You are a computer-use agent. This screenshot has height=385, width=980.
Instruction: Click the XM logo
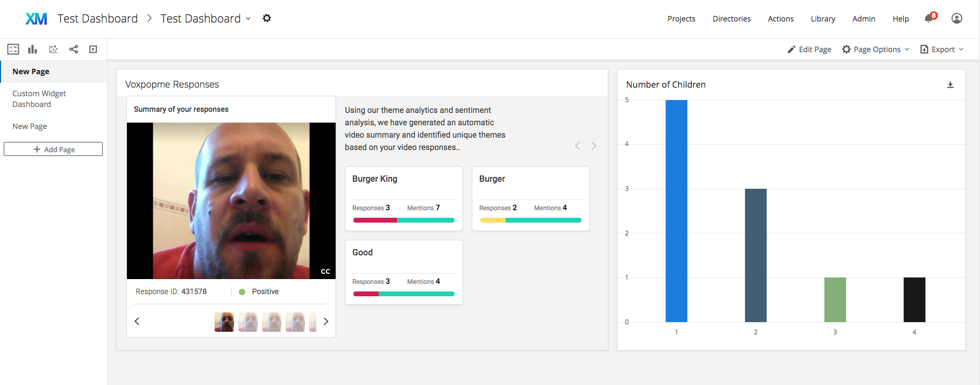pos(36,19)
